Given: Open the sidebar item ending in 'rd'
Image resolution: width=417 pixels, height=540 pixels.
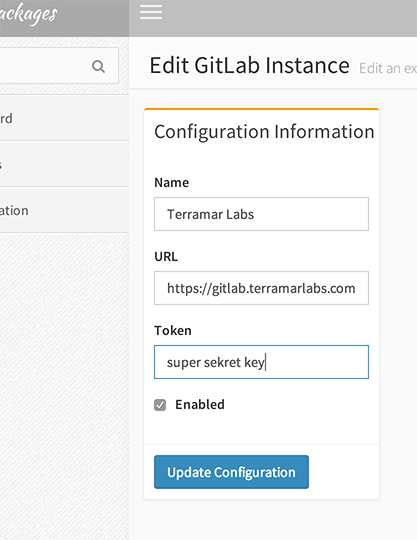Looking at the screenshot, I should coord(64,118).
